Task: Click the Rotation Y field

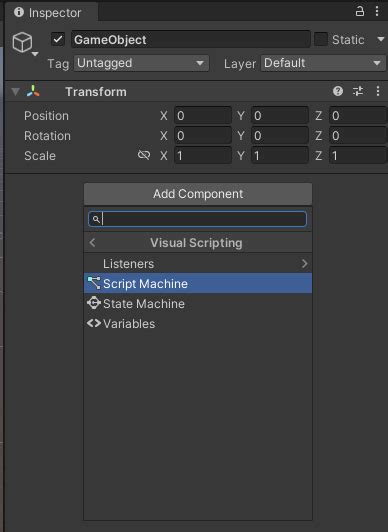Action: click(280, 136)
